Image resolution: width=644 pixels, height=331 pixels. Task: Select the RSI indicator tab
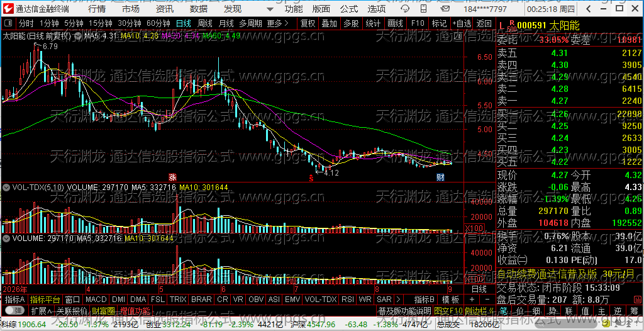tap(347, 300)
